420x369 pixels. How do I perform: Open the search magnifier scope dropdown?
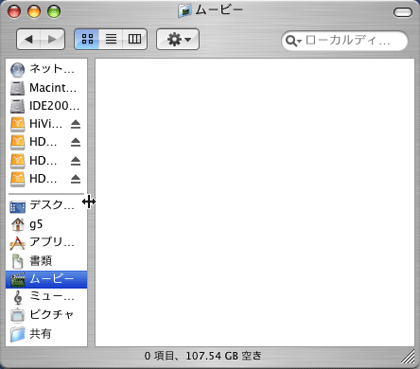click(x=293, y=41)
